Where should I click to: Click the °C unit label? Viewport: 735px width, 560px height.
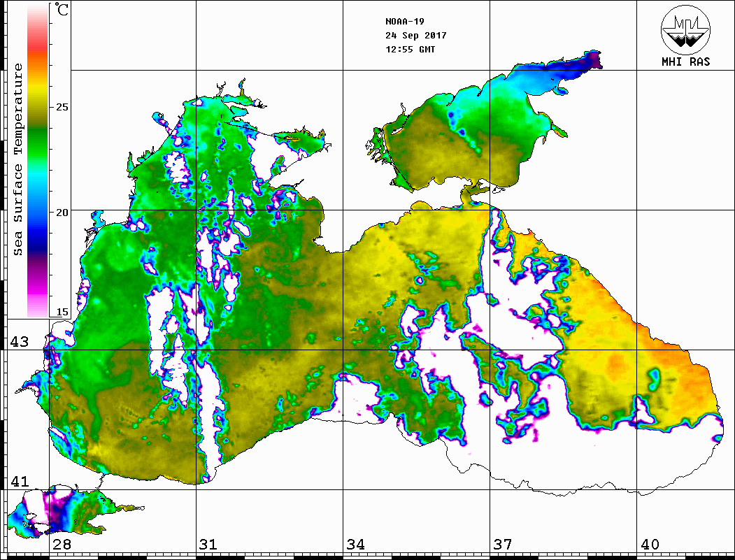click(61, 9)
